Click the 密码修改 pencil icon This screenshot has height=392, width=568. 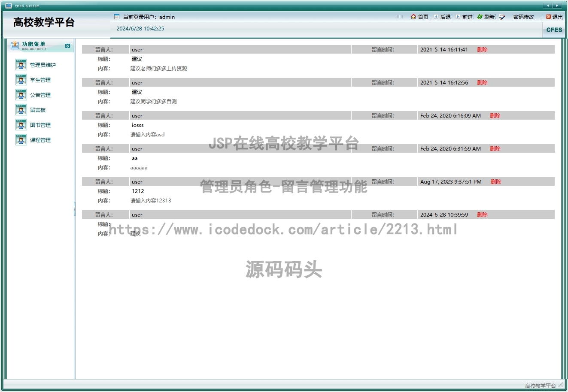coord(502,17)
